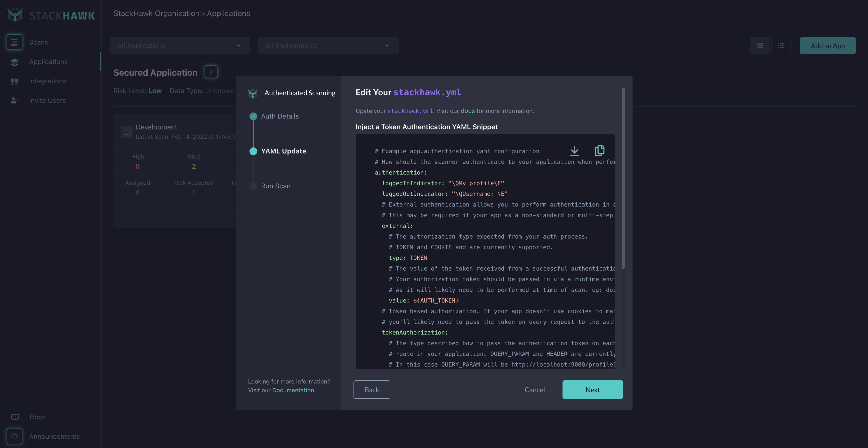Select the YAML Update step
This screenshot has height=448, width=868.
pyautogui.click(x=283, y=151)
